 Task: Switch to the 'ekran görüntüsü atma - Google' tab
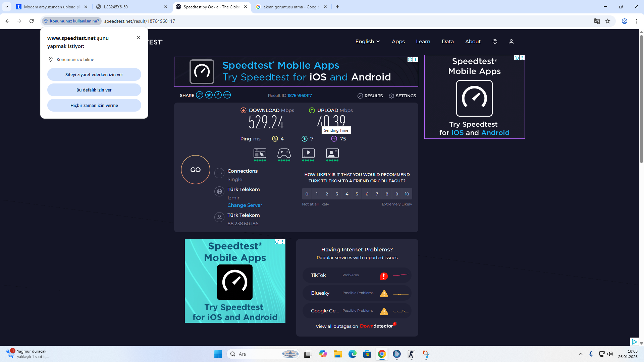pos(291,7)
